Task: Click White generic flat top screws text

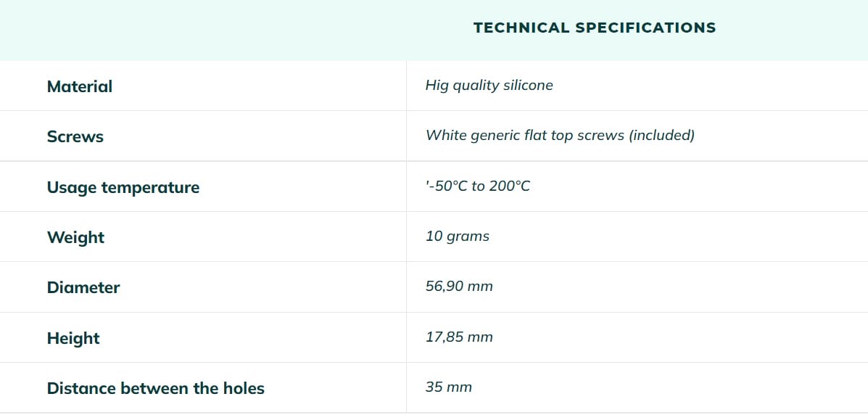Action: (525, 135)
